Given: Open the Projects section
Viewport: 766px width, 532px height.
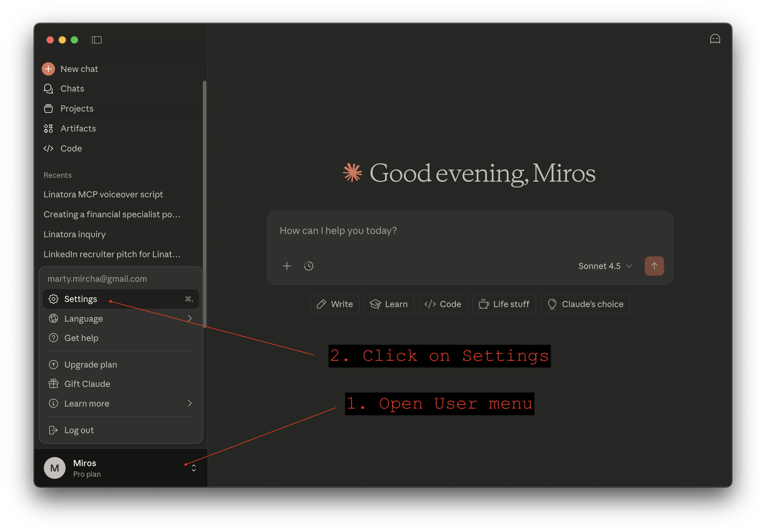Looking at the screenshot, I should pyautogui.click(x=76, y=108).
